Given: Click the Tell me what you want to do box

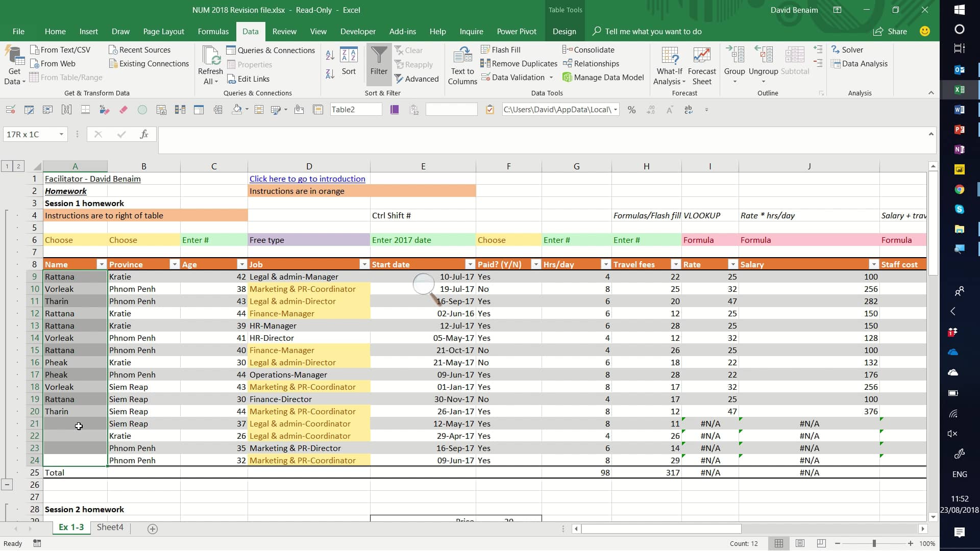Looking at the screenshot, I should tap(647, 31).
